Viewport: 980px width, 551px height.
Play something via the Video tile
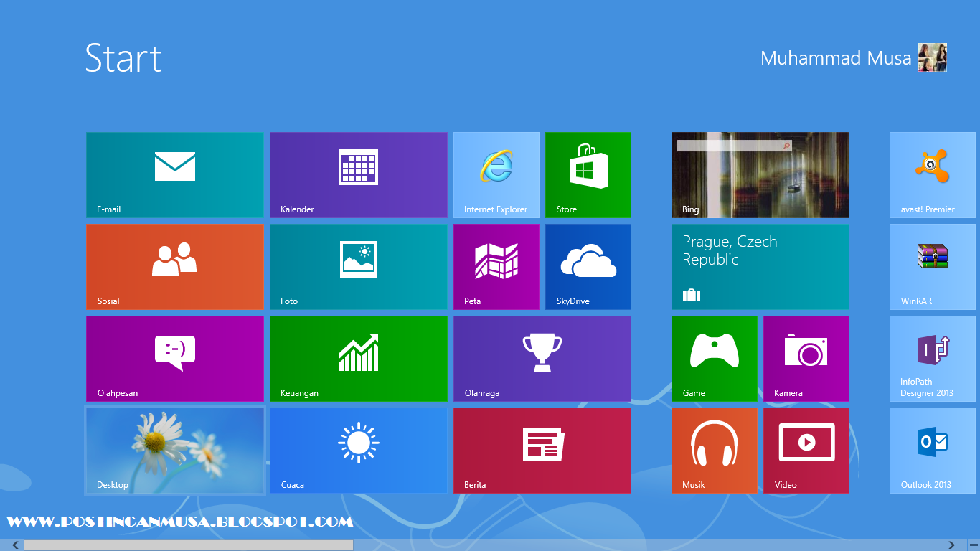(x=806, y=450)
